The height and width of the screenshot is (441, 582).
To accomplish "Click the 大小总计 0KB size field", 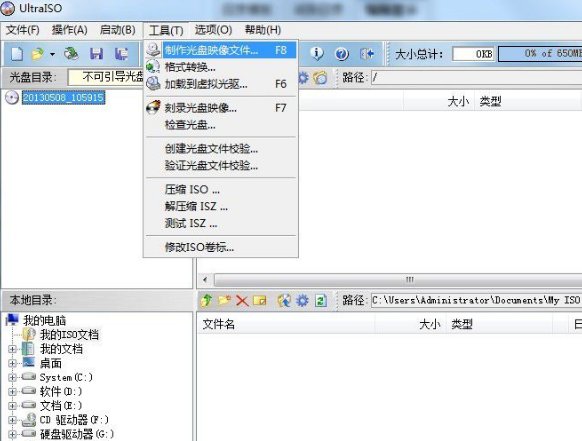I will [x=473, y=54].
